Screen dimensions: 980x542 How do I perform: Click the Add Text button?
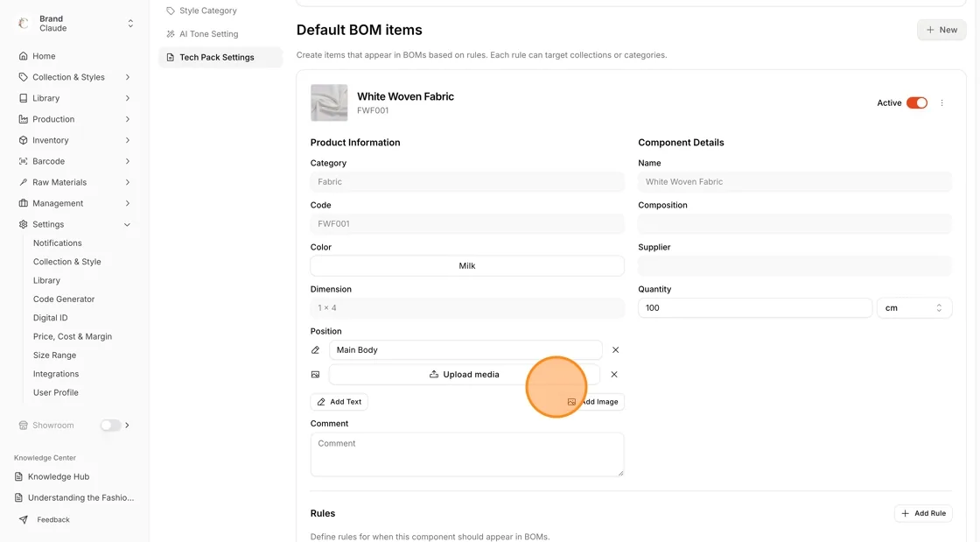pos(339,401)
